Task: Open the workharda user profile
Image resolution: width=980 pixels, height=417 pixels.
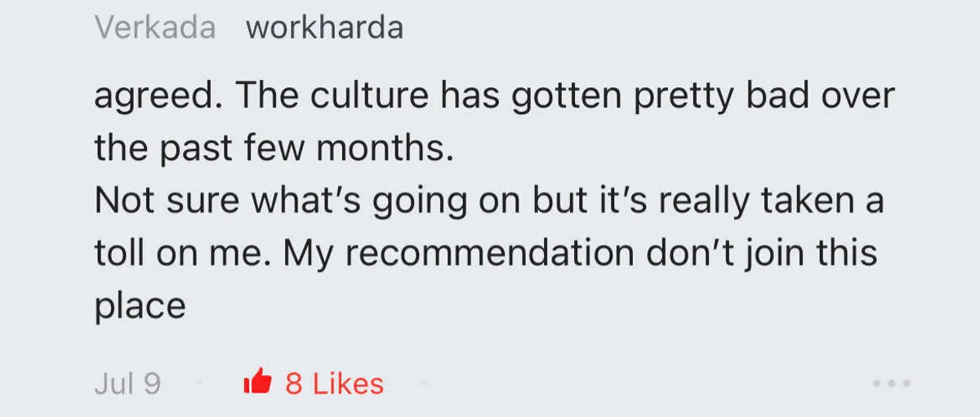Action: 324,28
